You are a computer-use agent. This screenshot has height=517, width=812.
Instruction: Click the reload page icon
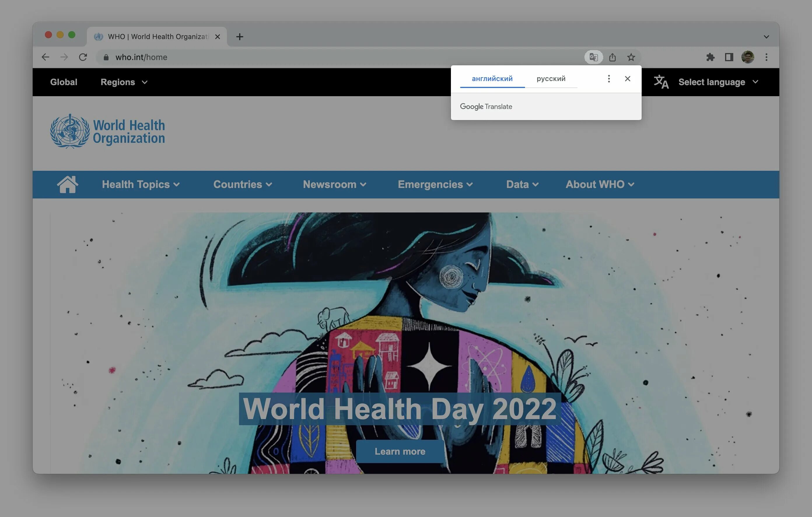pos(83,57)
